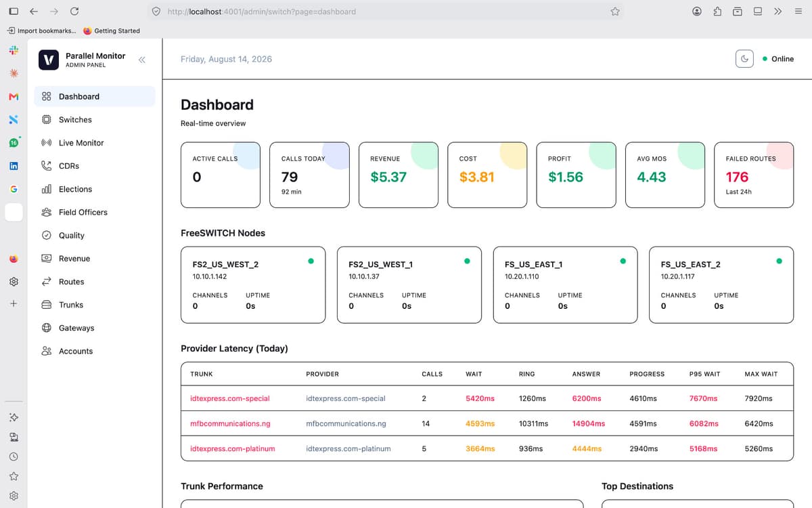Focus the browser address bar
Image resolution: width=812 pixels, height=508 pixels.
[386, 12]
